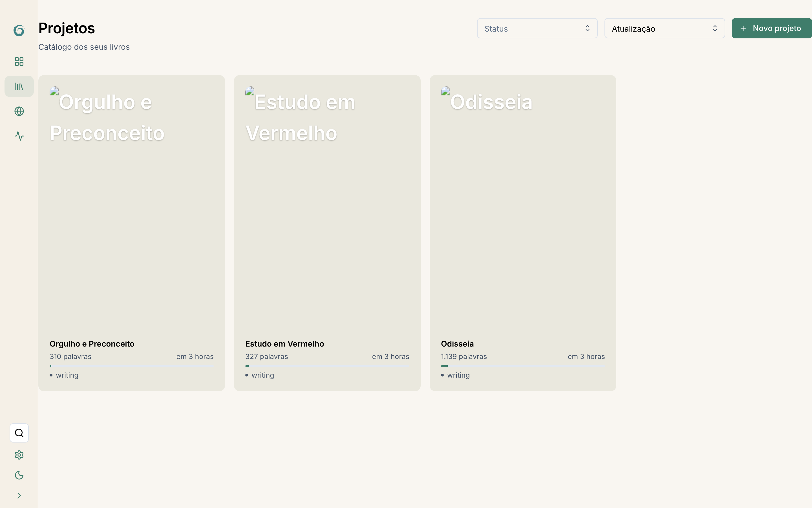Click the Novo projeto button
812x508 pixels.
pyautogui.click(x=772, y=28)
